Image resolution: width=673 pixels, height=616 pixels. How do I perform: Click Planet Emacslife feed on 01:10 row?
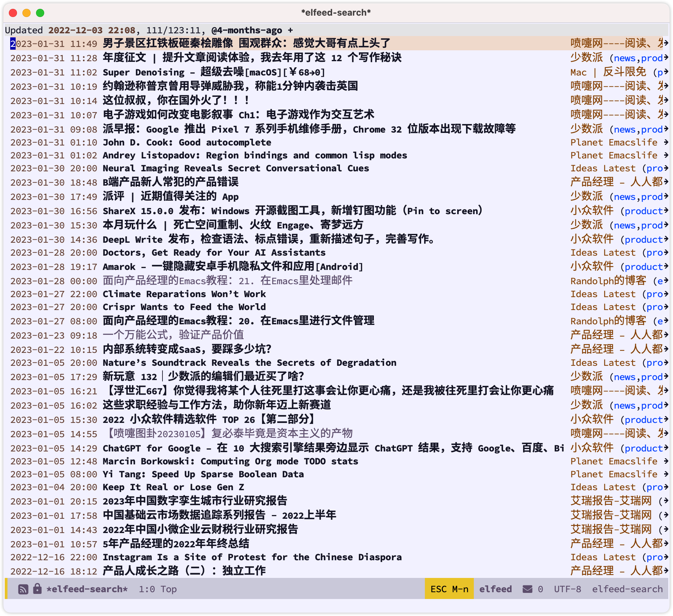pyautogui.click(x=614, y=142)
